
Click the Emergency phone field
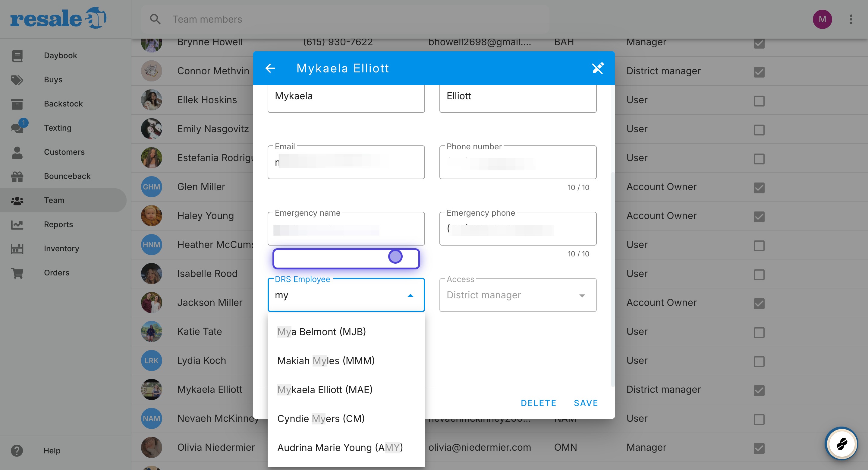point(518,229)
